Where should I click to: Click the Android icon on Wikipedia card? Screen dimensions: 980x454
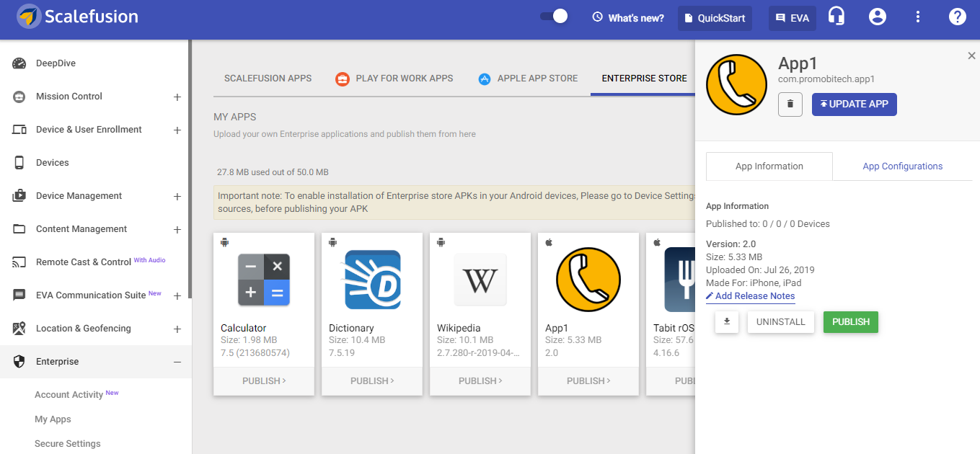(x=441, y=242)
